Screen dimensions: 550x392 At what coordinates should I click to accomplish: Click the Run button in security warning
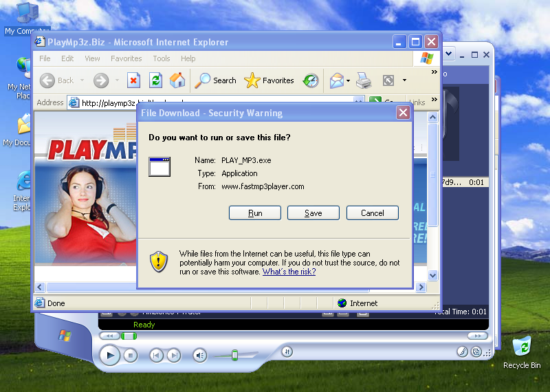coord(254,213)
